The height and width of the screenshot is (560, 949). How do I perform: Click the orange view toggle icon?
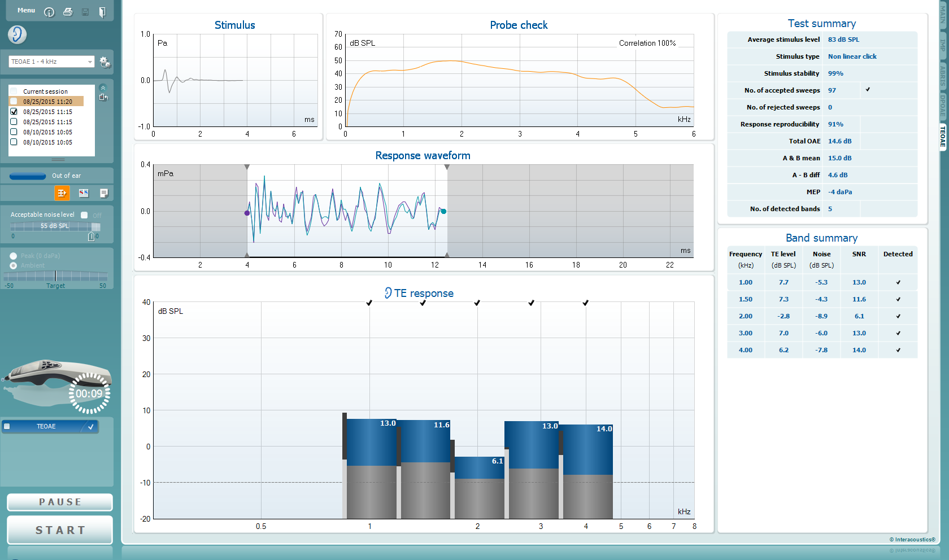pos(62,193)
